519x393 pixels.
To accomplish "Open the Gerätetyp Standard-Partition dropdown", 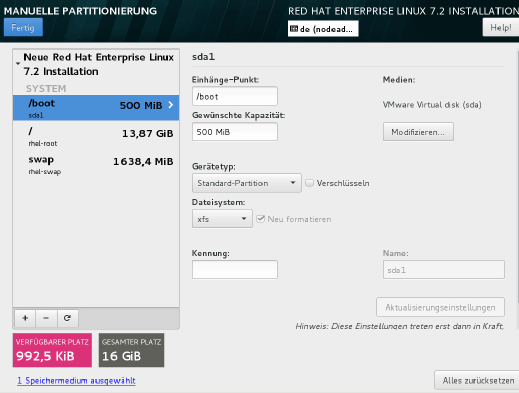I will (247, 183).
